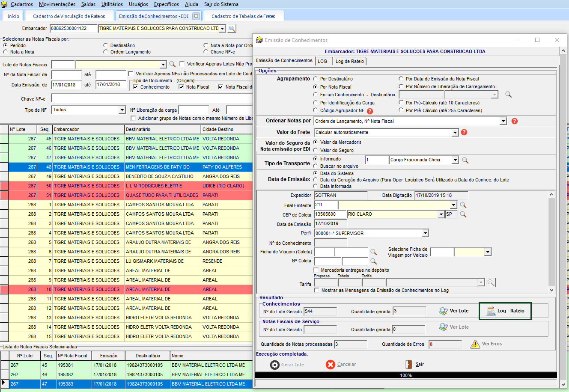The width and height of the screenshot is (569, 392).
Task: Click the Nº da Nota Fiscal de field
Action: 66,74
